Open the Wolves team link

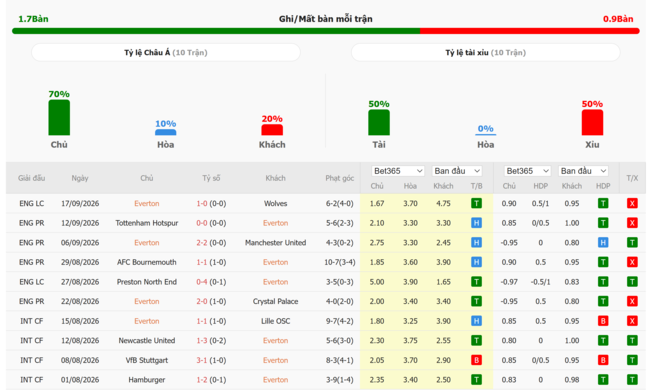[275, 203]
